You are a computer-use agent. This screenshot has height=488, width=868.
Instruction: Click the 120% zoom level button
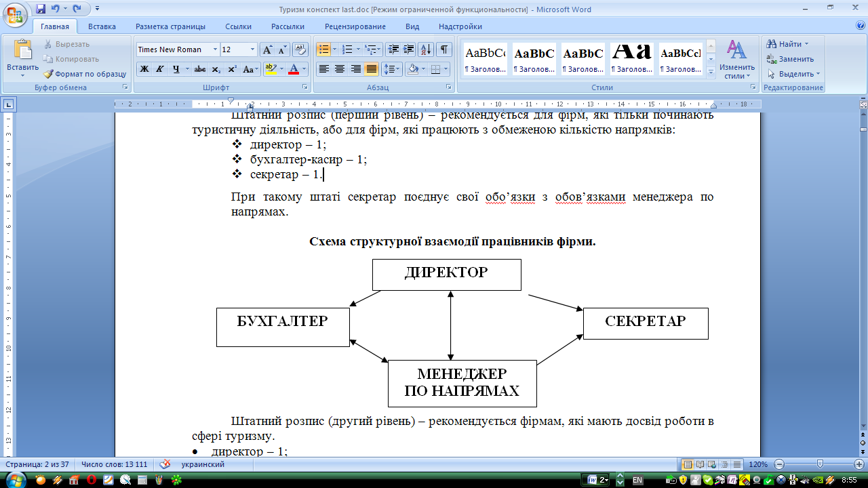pyautogui.click(x=758, y=464)
